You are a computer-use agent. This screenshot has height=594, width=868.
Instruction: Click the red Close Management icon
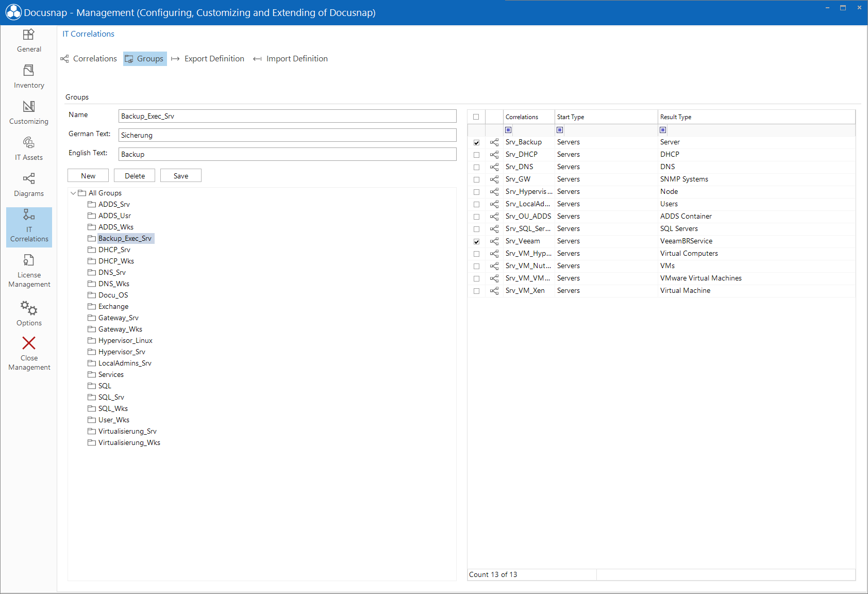[x=29, y=343]
